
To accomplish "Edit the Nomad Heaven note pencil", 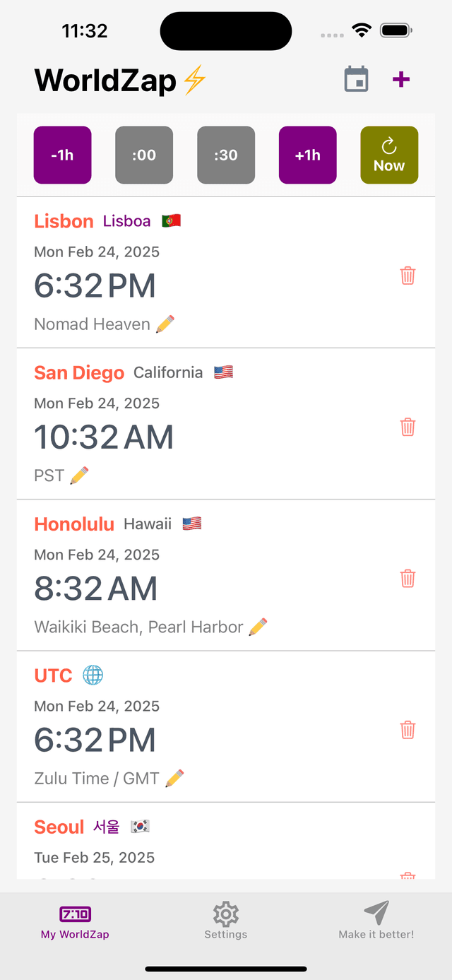I will point(165,324).
